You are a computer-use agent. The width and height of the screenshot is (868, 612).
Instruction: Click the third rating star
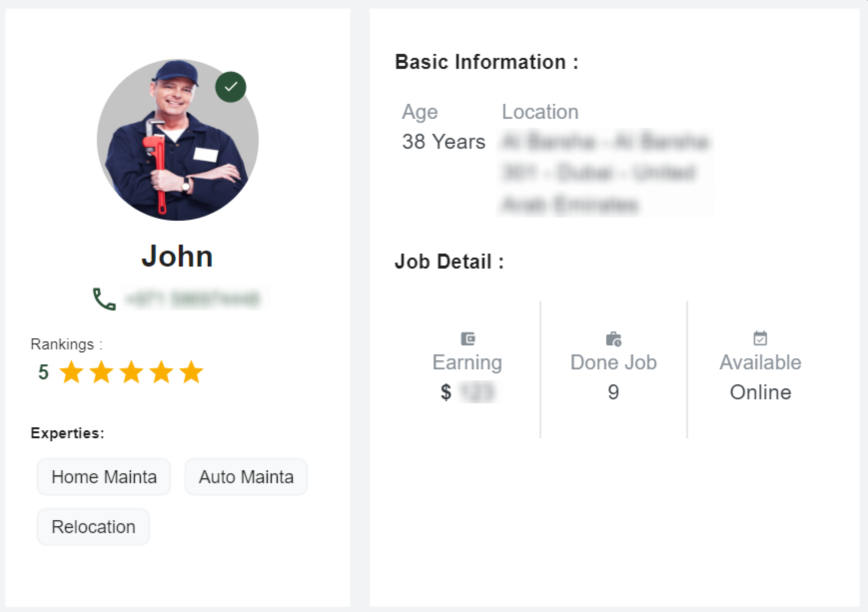click(131, 372)
